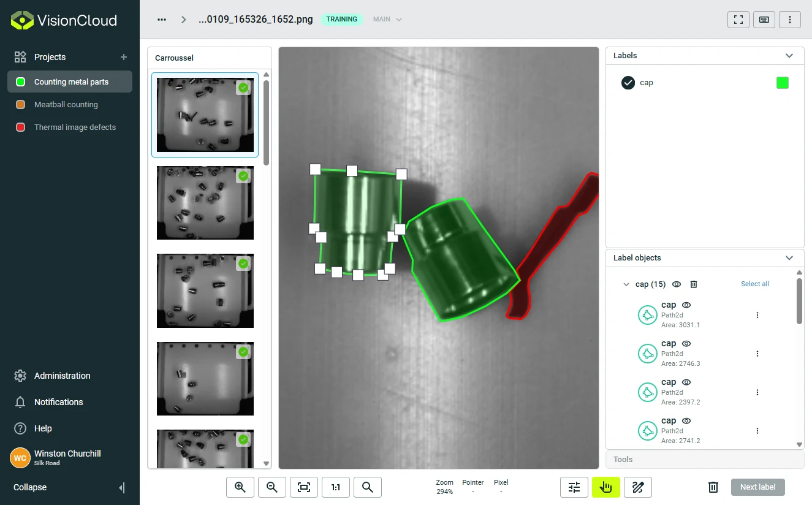Delete selected object with bottom trash icon
Screen dimensions: 812x505
[x=713, y=487]
